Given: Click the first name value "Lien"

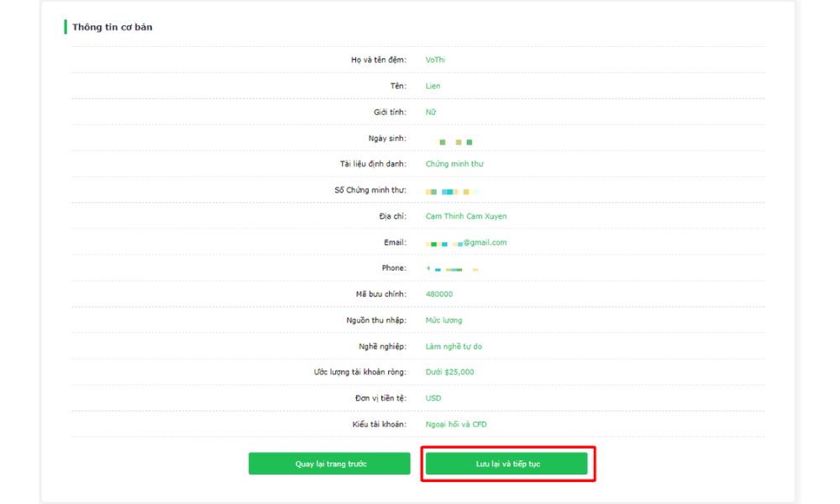Looking at the screenshot, I should tap(433, 86).
